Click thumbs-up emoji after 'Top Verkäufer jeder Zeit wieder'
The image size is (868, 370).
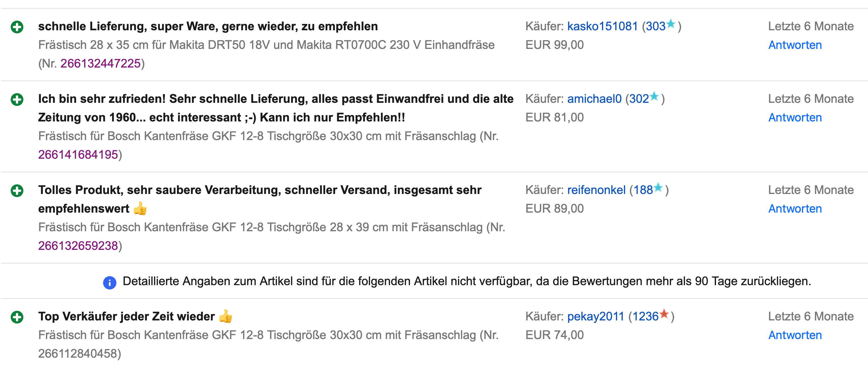click(225, 316)
